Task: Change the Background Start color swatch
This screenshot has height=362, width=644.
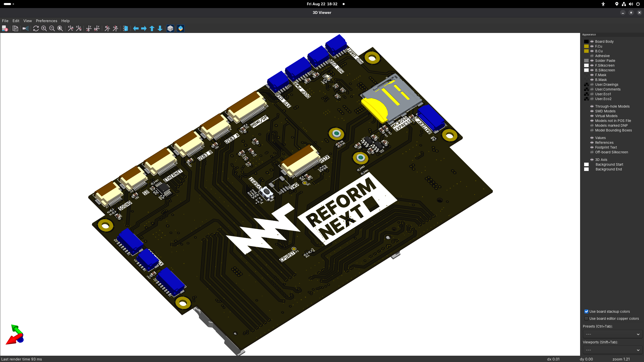Action: (x=586, y=164)
